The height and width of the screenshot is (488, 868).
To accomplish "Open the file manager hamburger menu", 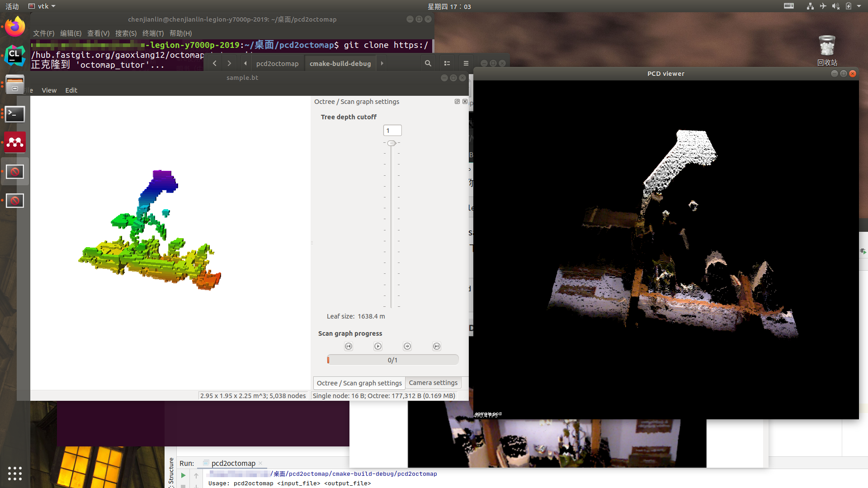I will point(466,64).
